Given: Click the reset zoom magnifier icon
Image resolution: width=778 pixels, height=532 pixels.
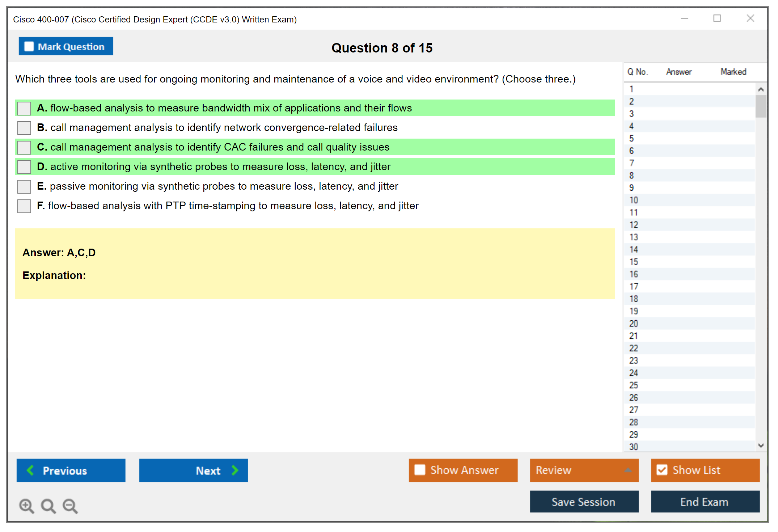Looking at the screenshot, I should point(48,506).
